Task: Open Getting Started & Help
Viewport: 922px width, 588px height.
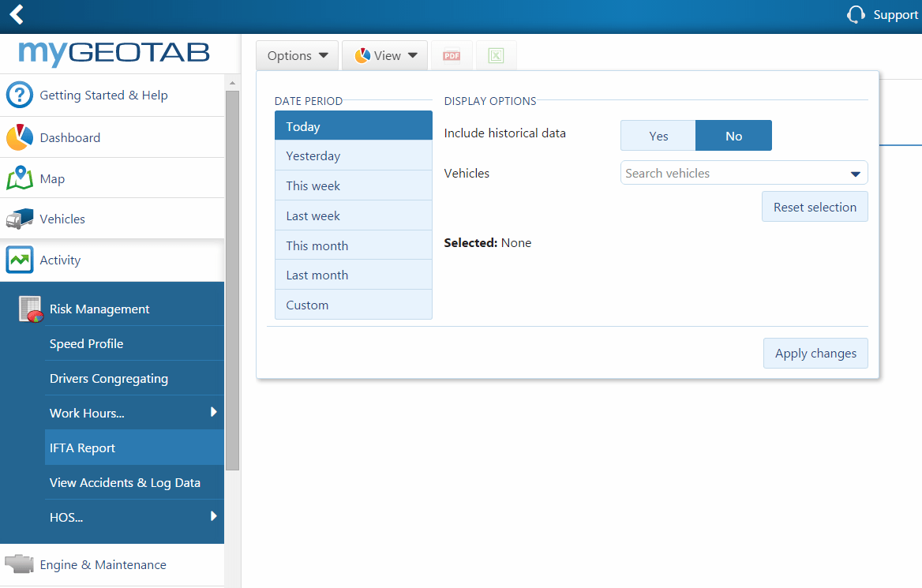Action: coord(112,96)
